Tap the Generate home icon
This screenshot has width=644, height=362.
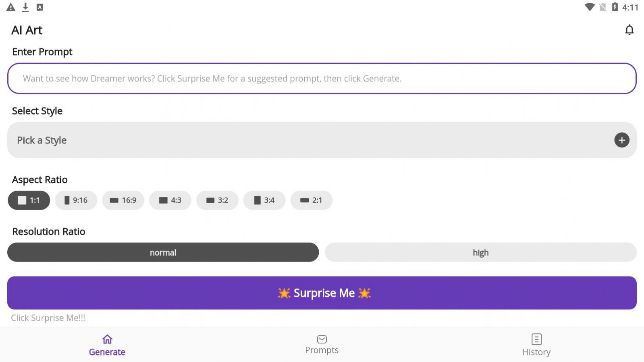click(x=107, y=339)
